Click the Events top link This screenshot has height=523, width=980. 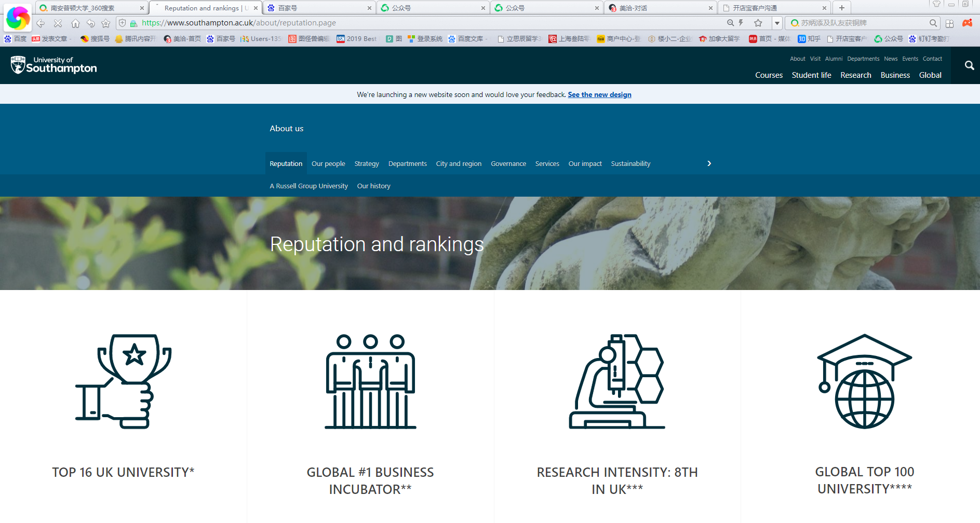pyautogui.click(x=910, y=59)
